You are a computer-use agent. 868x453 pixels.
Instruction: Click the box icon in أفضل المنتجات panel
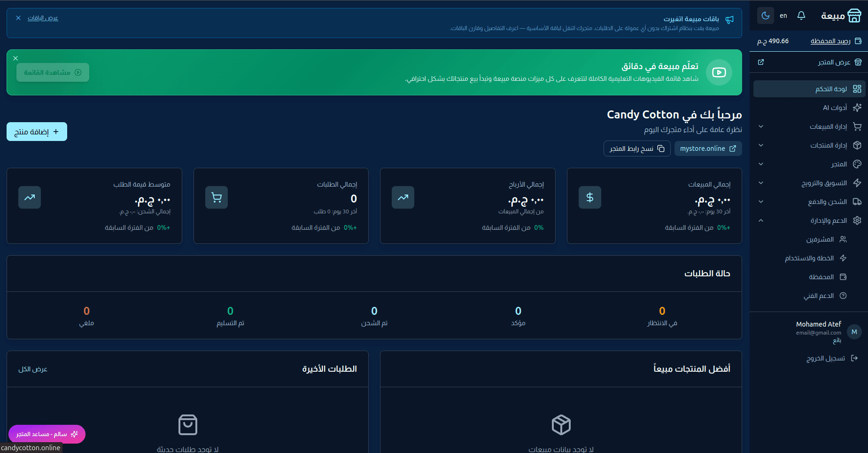[561, 425]
